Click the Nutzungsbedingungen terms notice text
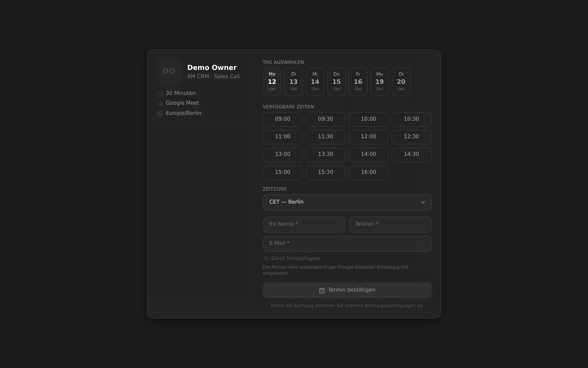The height and width of the screenshot is (368, 588). (x=347, y=306)
